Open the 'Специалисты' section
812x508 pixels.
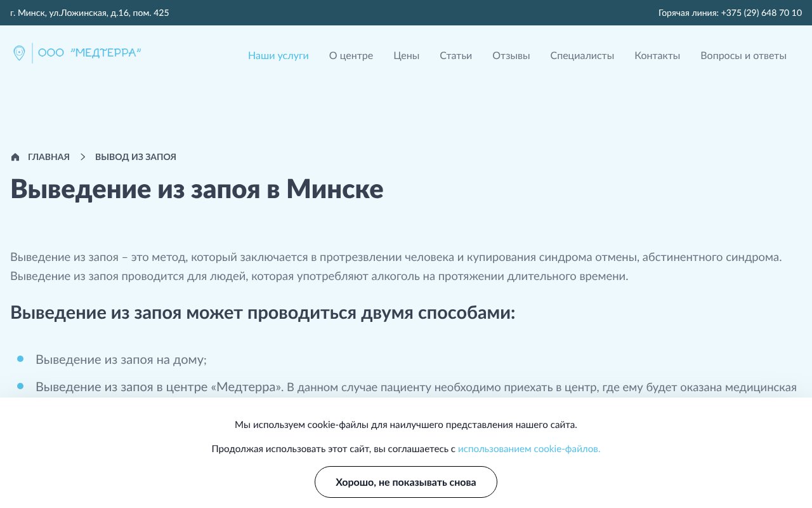pyautogui.click(x=582, y=55)
